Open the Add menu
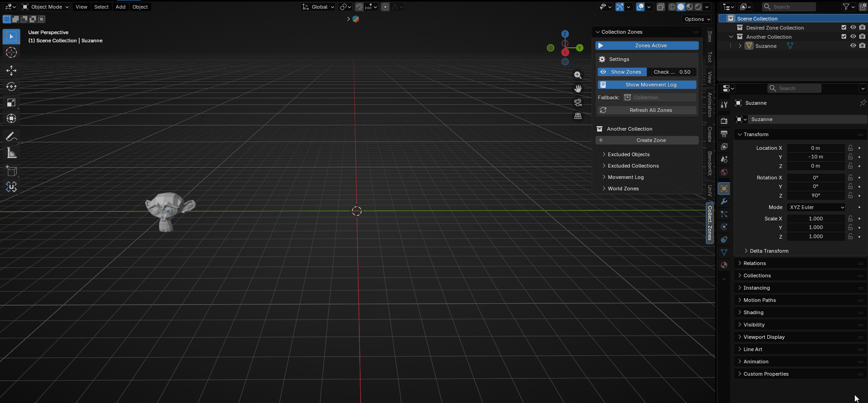The image size is (868, 403). pyautogui.click(x=120, y=7)
